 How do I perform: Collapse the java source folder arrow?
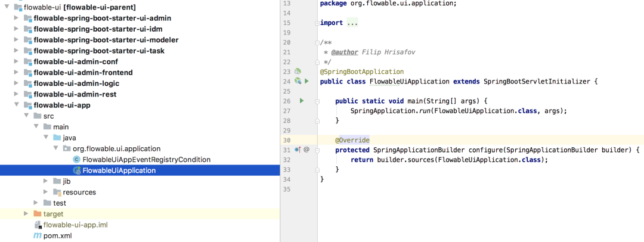(x=45, y=138)
